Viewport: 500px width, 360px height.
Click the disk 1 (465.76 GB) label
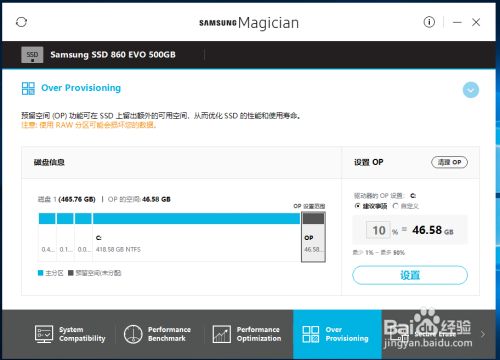(67, 199)
